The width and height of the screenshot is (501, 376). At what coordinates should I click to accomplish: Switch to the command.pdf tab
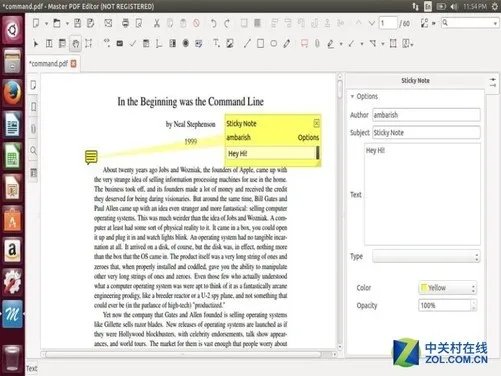point(48,64)
